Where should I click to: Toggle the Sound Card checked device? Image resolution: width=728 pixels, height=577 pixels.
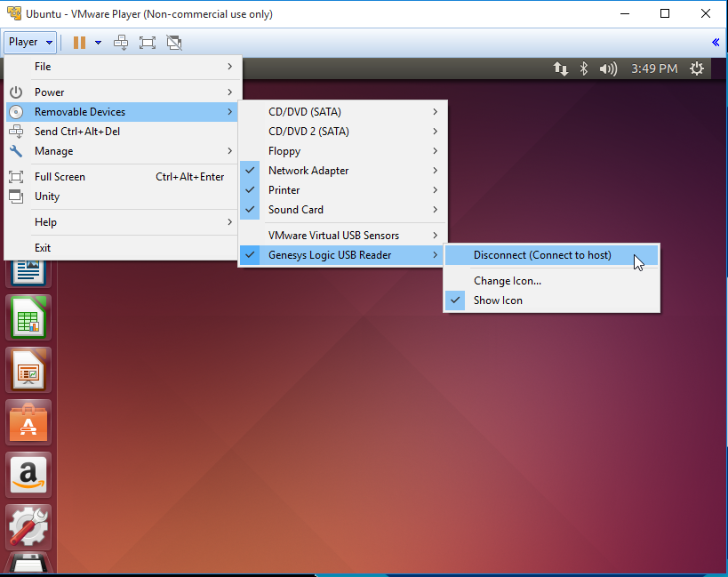coord(296,210)
